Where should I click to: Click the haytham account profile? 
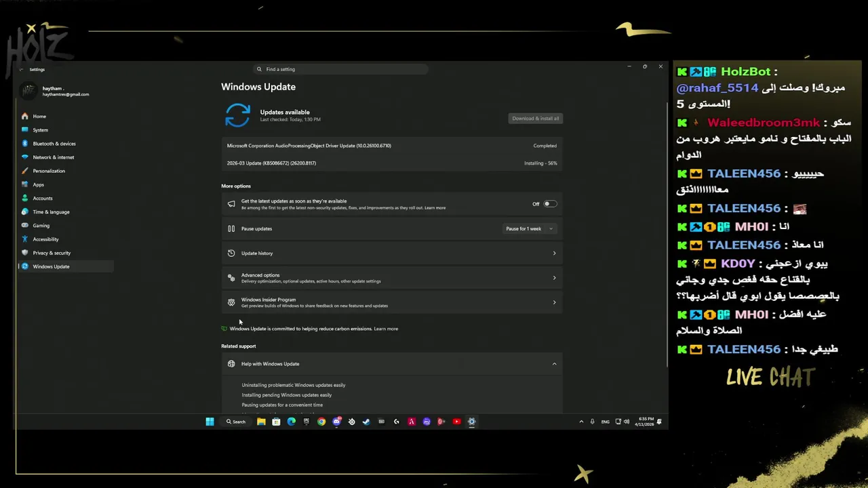pyautogui.click(x=54, y=91)
